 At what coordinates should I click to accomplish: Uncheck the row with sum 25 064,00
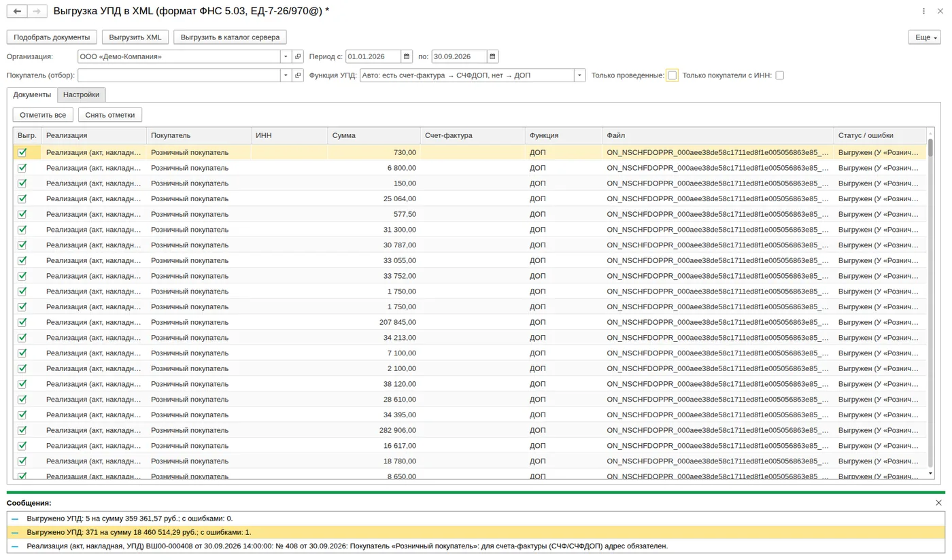coord(22,198)
